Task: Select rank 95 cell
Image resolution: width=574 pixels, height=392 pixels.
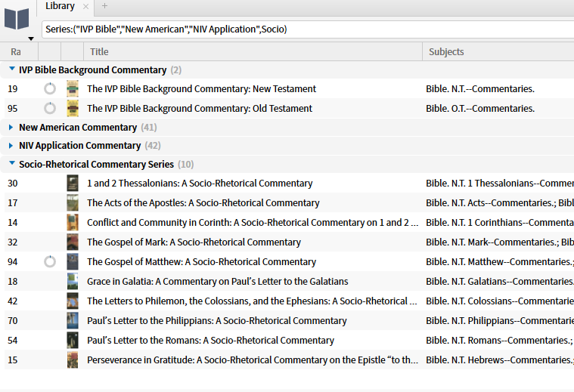Action: point(13,108)
